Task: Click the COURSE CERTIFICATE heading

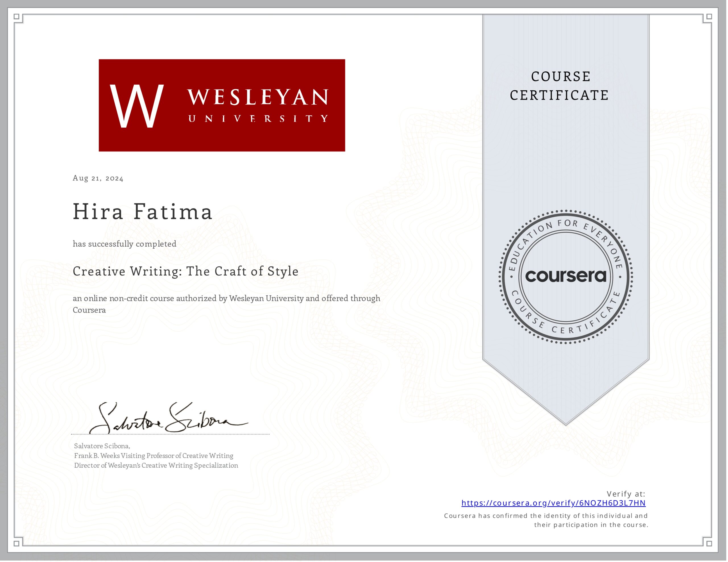Action: [560, 86]
